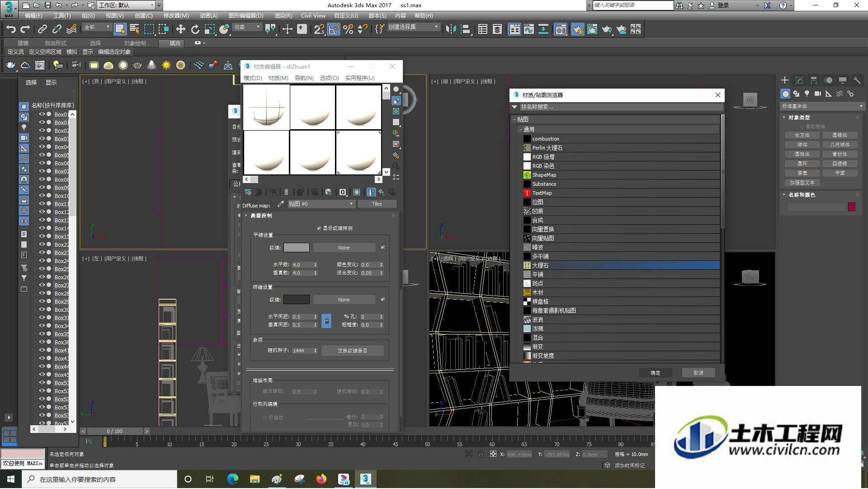Open the 创建选择集 named selection dropdown
This screenshot has width=868, height=489.
tap(413, 27)
